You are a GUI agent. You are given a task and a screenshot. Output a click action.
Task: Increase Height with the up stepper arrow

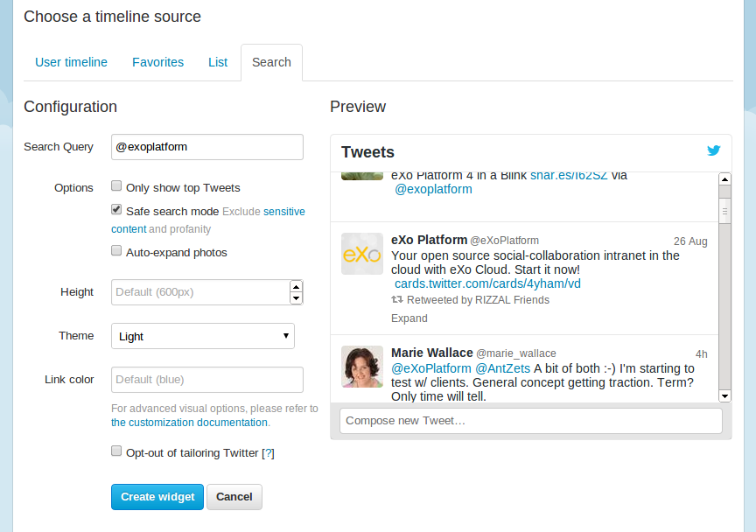pyautogui.click(x=296, y=286)
